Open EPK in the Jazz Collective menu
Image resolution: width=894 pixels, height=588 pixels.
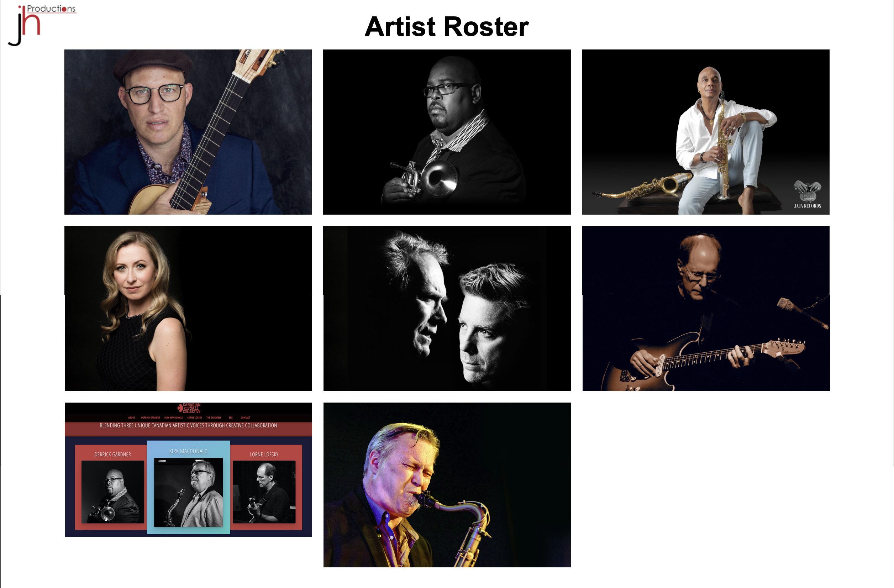tap(231, 418)
